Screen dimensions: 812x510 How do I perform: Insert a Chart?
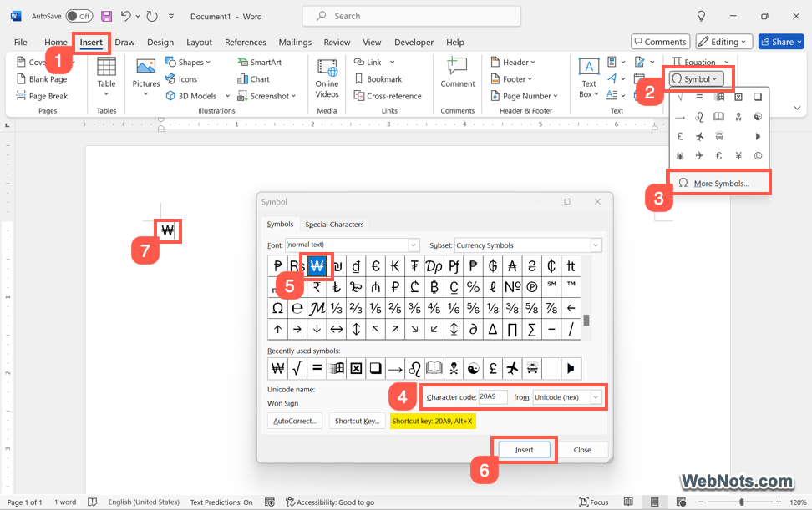point(253,79)
